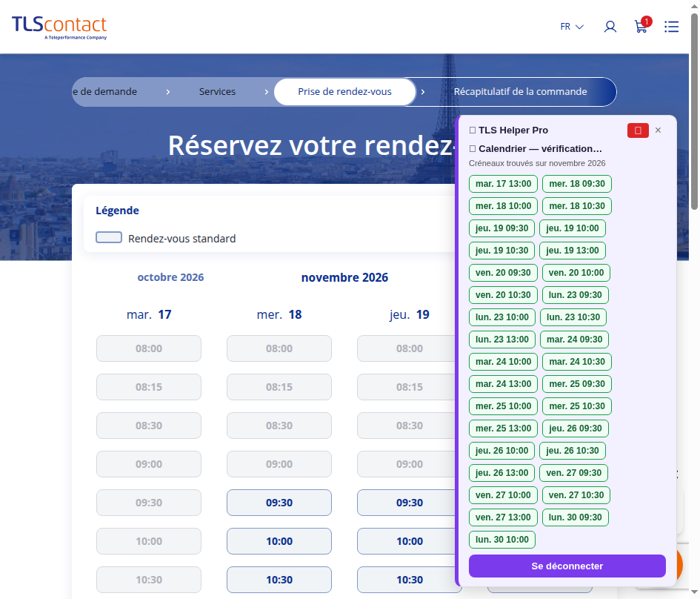
Task: Open the FR language dropdown
Action: pos(572,27)
